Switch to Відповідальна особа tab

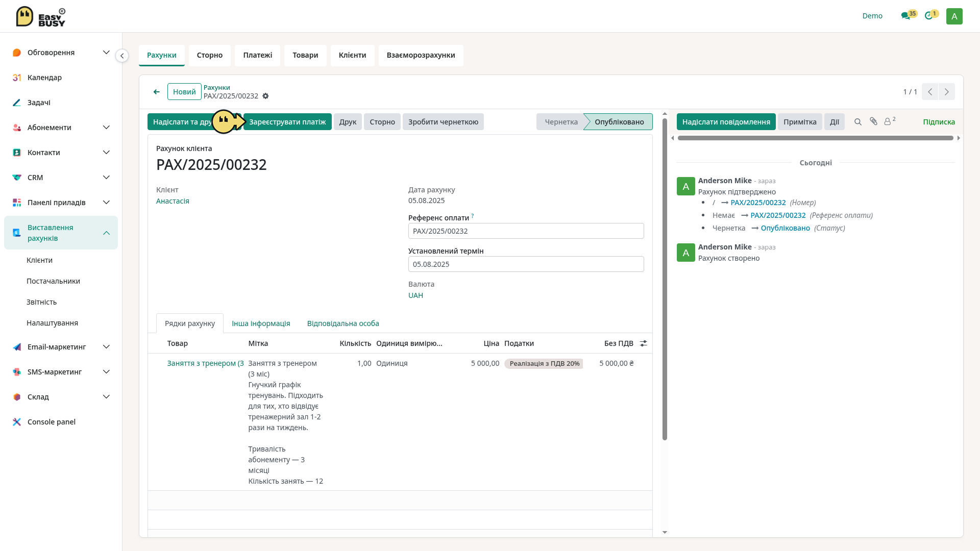point(343,323)
